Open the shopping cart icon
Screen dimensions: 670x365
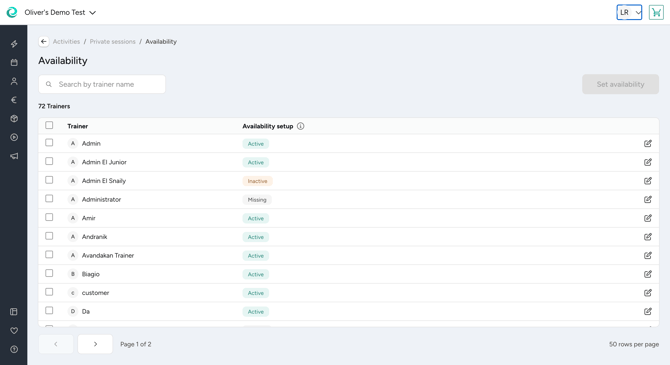656,12
